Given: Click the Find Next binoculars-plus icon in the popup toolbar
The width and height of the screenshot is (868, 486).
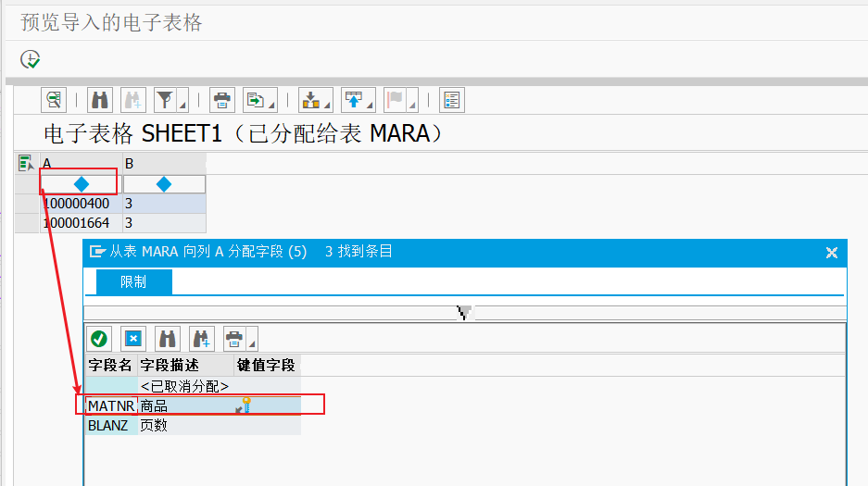Looking at the screenshot, I should tap(202, 339).
